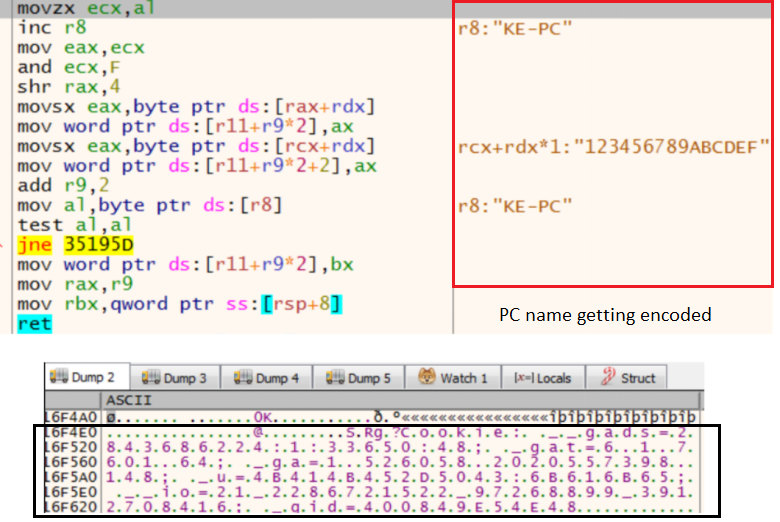Click r8:"KE-PC" comment beside 'mov al,byte ptr'

515,206
